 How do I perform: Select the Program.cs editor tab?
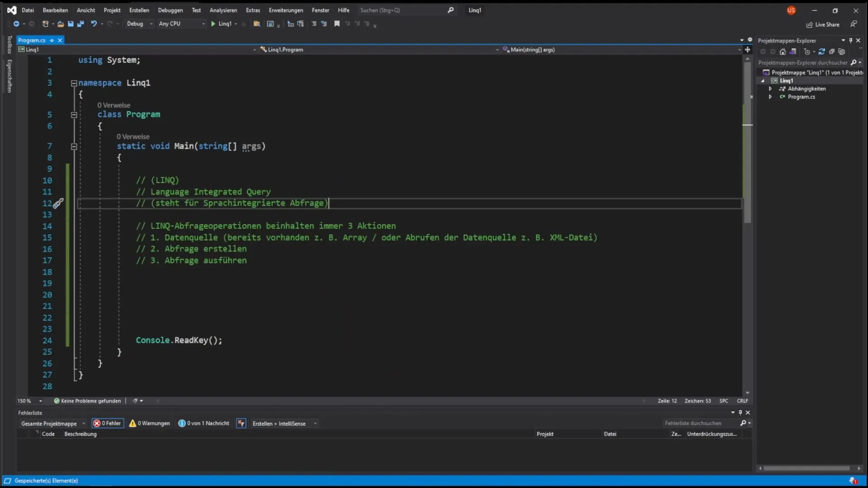(x=32, y=40)
